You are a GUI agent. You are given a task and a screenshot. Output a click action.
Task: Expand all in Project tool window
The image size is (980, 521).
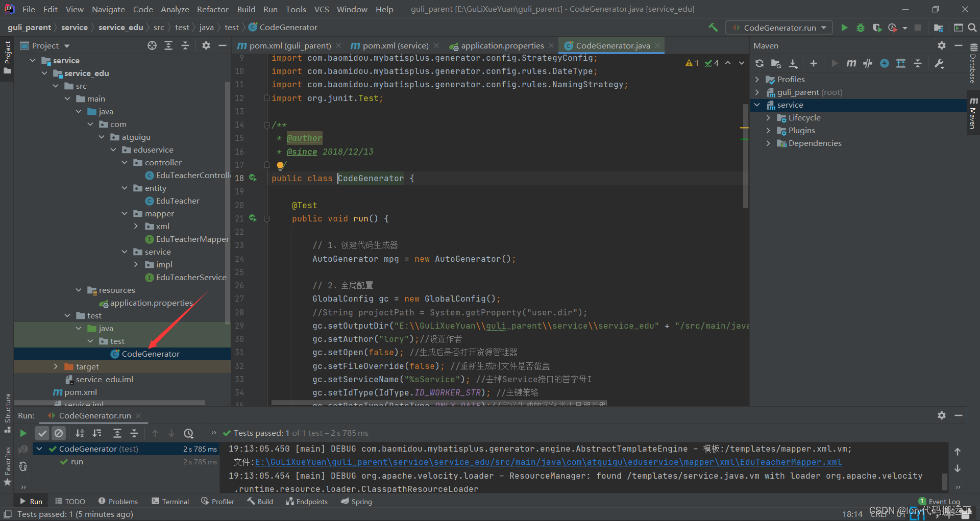168,45
